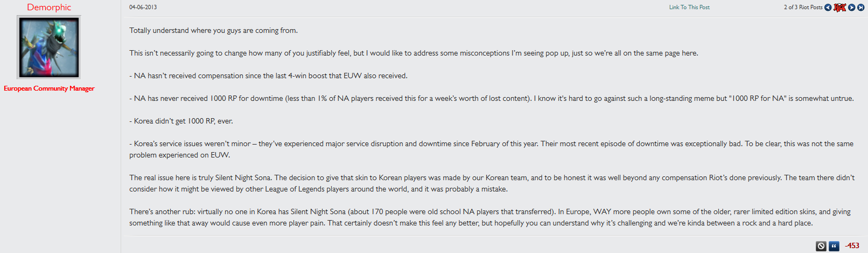868x253 pixels.
Task: Report this post with the prohibition icon
Action: click(821, 246)
